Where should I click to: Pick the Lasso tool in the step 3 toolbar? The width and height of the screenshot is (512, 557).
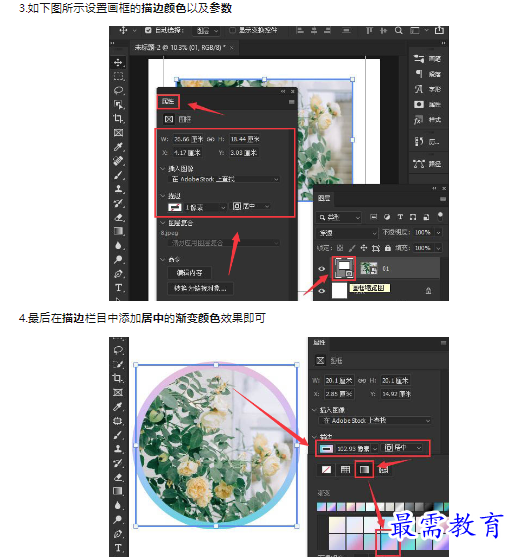[118, 90]
